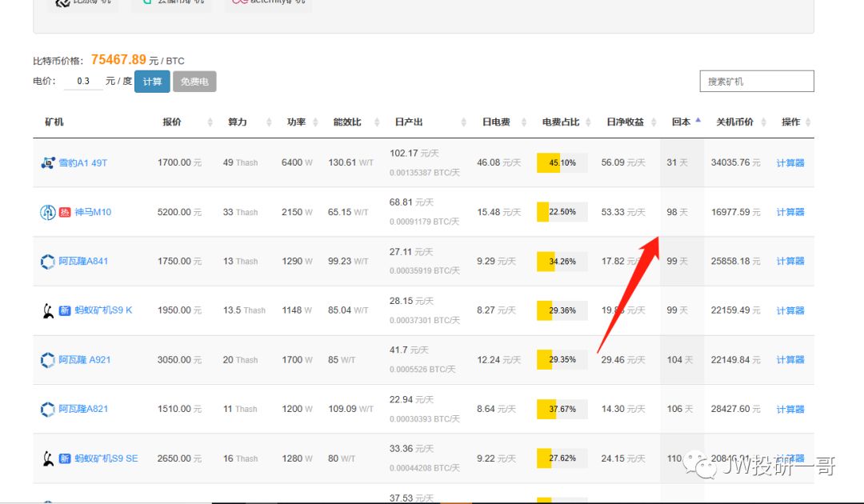Screen dimensions: 864x504
Task: Click the 56.09 元/天 net income cell
Action: pos(623,162)
